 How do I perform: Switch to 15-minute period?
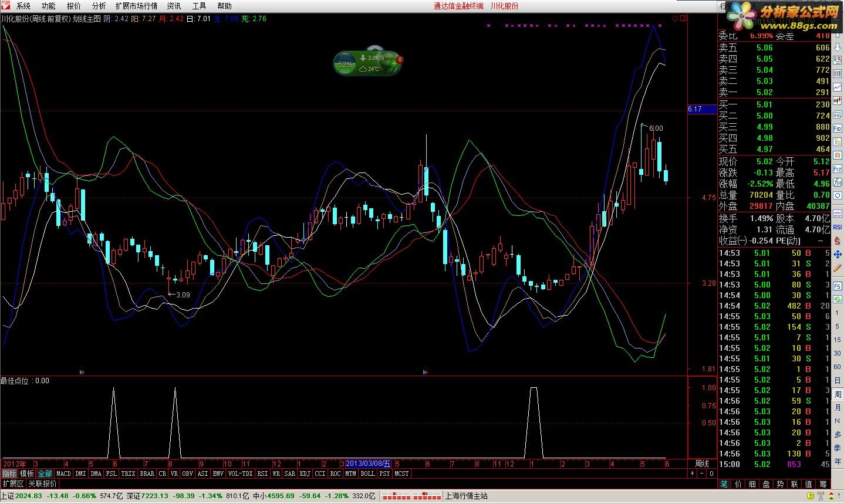coord(838,339)
